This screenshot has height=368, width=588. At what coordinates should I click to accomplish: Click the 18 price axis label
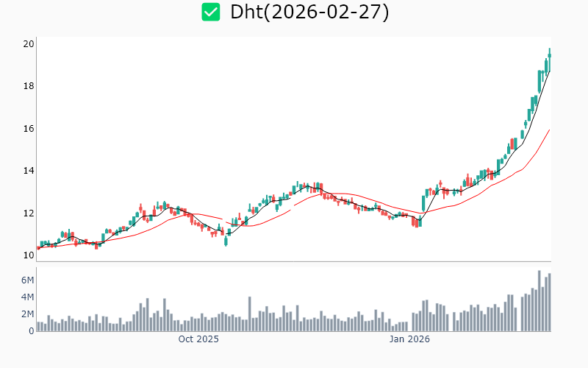point(29,86)
